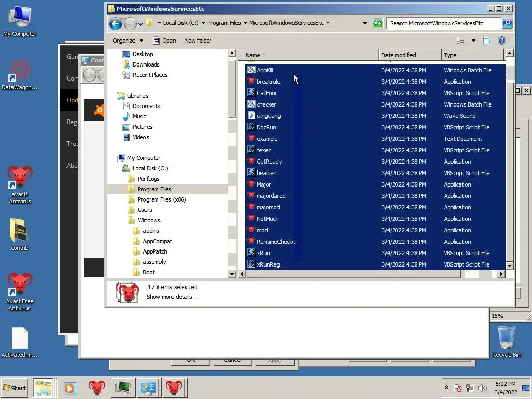Click Program Files in the breadcrumb path
Viewport: 532px width, 399px height.
(x=224, y=23)
